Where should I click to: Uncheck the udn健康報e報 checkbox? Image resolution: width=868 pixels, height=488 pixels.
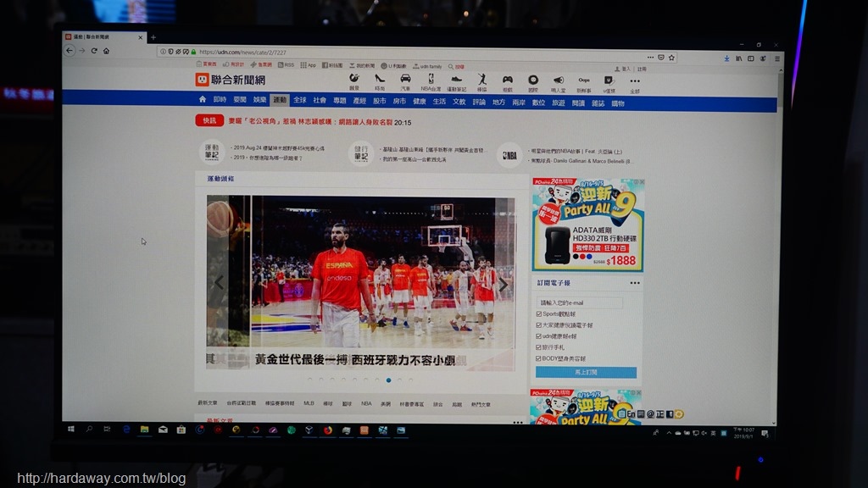538,335
